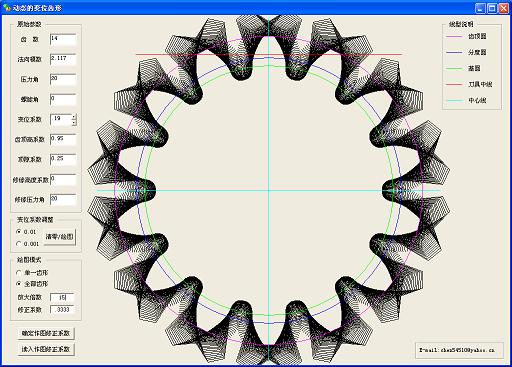Viewport: 512px width, 367px height.
Task: Click the cyan 中心线 legend line
Action: click(454, 100)
